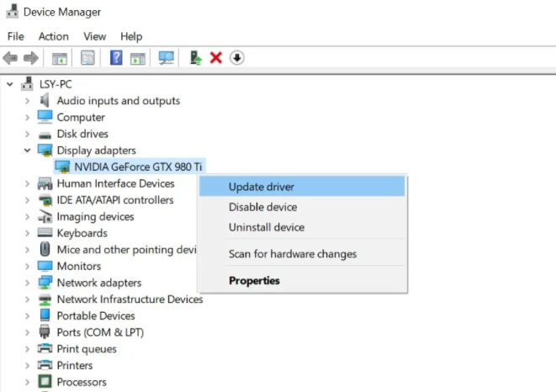
Task: Choose Disable device from context menu
Action: pyautogui.click(x=302, y=207)
